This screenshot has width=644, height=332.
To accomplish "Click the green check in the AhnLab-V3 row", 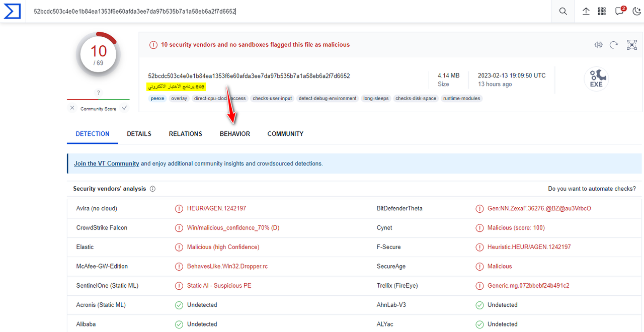I will (479, 305).
